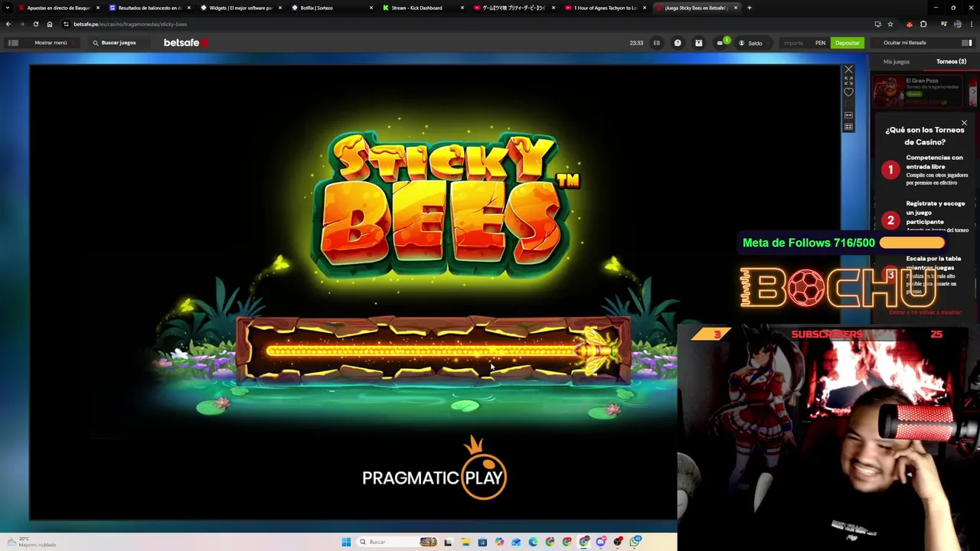The width and height of the screenshot is (980, 551).
Task: Open WhatsApp from the taskbar
Action: click(x=635, y=542)
